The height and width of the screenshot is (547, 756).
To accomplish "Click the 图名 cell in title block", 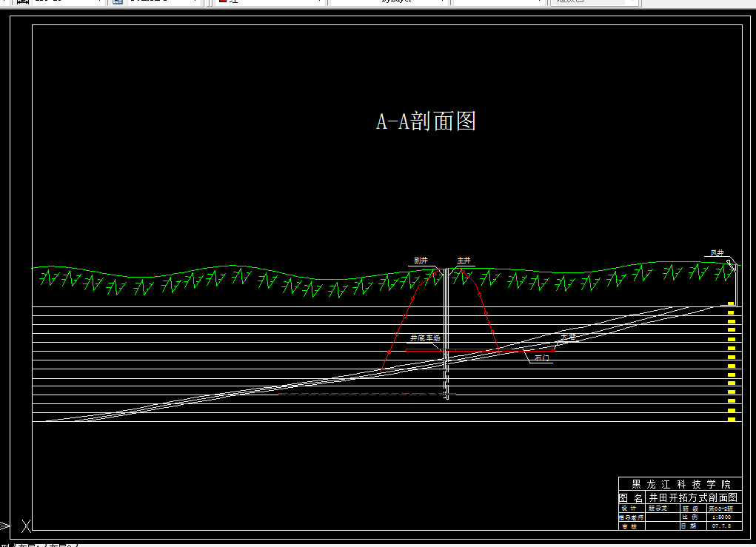I will (631, 497).
